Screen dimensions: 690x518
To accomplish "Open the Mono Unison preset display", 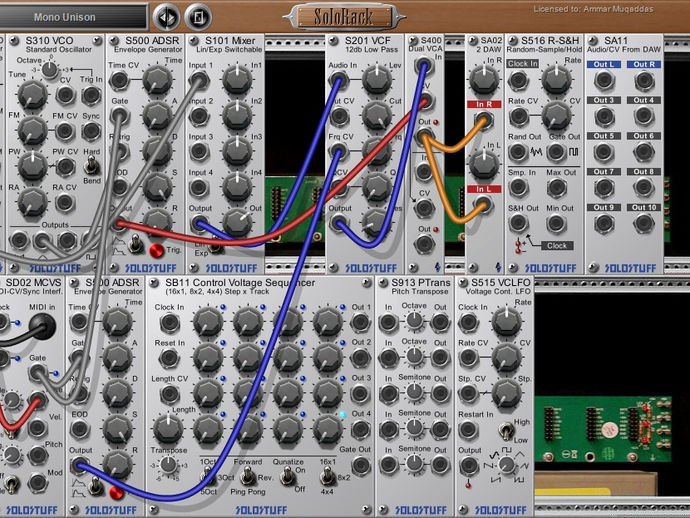I will (73, 17).
